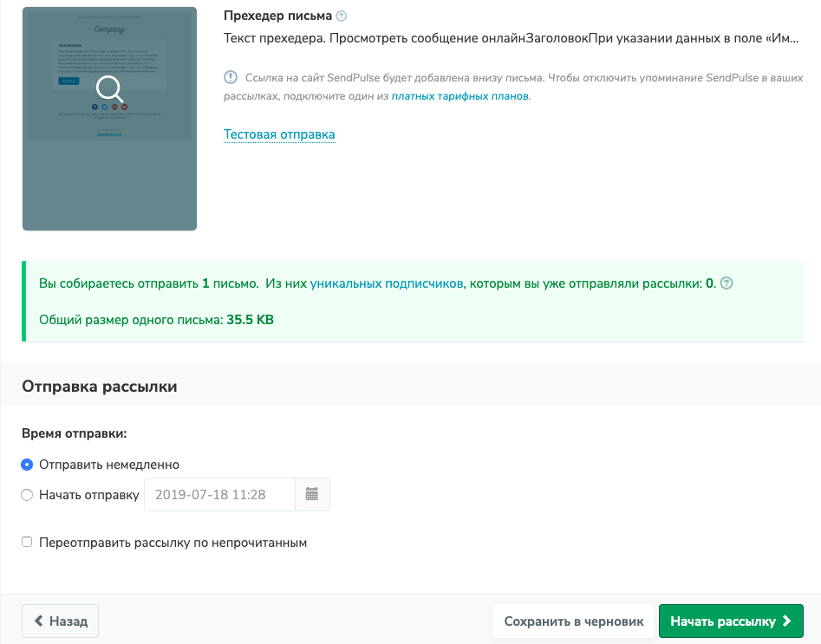The height and width of the screenshot is (644, 821).
Task: Open the calendar date picker icon
Action: pyautogui.click(x=312, y=494)
